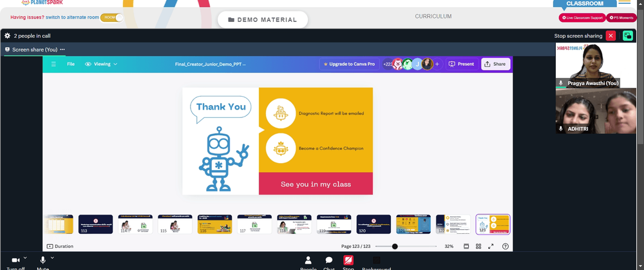Select slide thumbnail 116

pyautogui.click(x=215, y=224)
